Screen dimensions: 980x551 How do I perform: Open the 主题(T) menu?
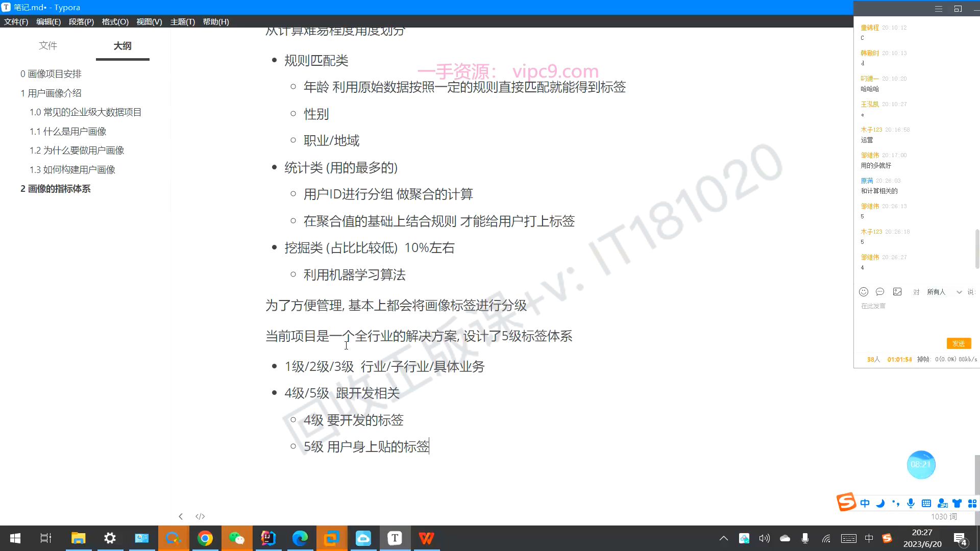tap(182, 21)
